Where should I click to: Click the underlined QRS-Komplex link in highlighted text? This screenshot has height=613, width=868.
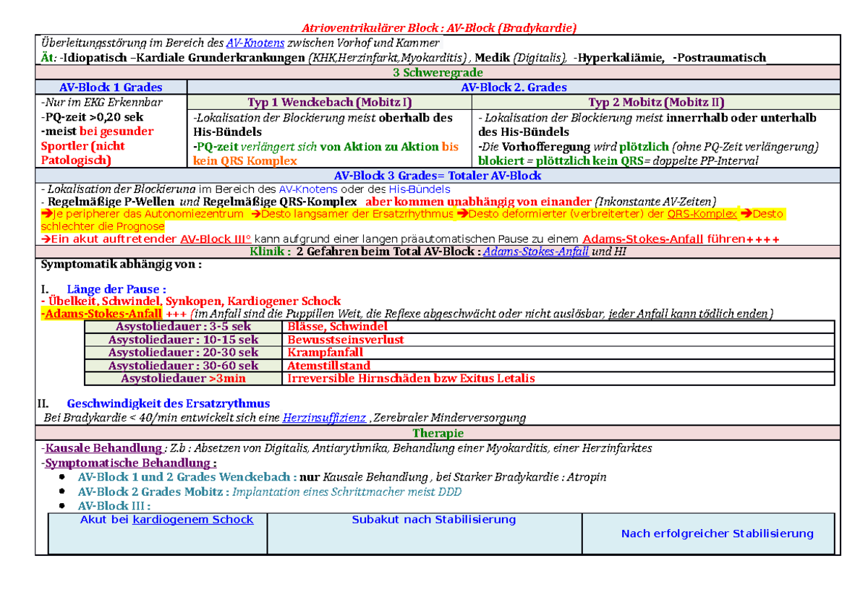click(702, 214)
